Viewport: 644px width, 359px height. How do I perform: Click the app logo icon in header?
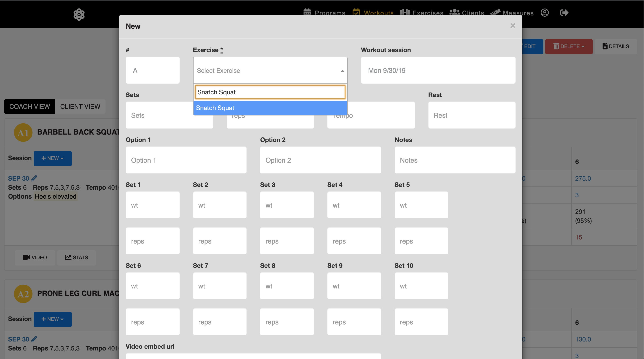pos(79,14)
